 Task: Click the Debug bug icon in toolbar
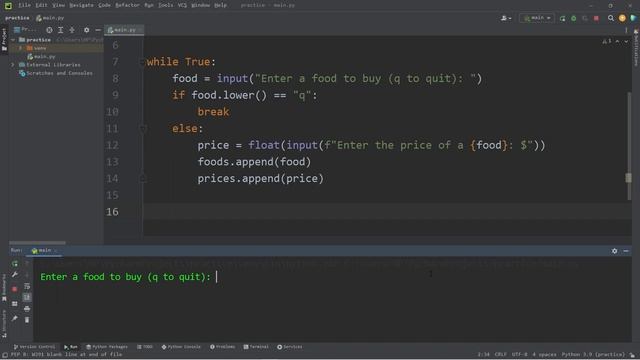click(573, 18)
